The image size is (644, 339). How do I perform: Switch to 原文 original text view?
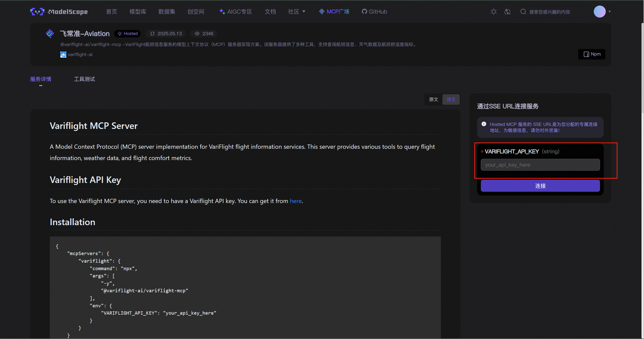click(434, 100)
